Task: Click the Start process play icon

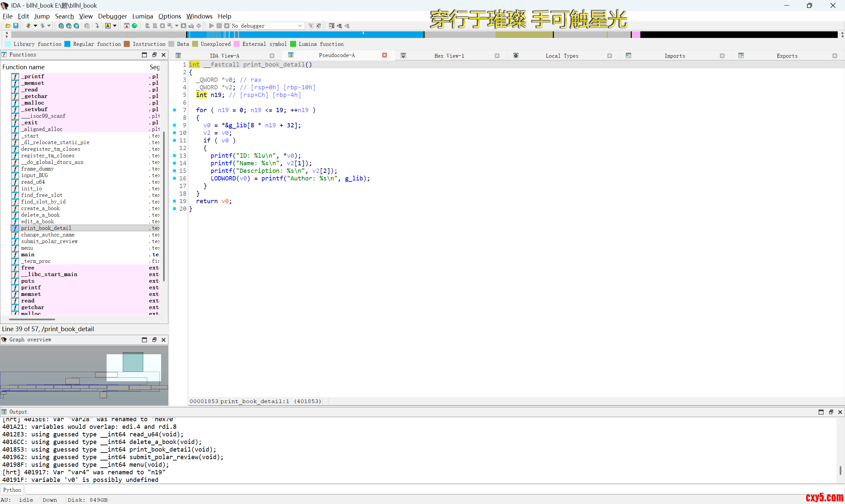Action: (211, 26)
